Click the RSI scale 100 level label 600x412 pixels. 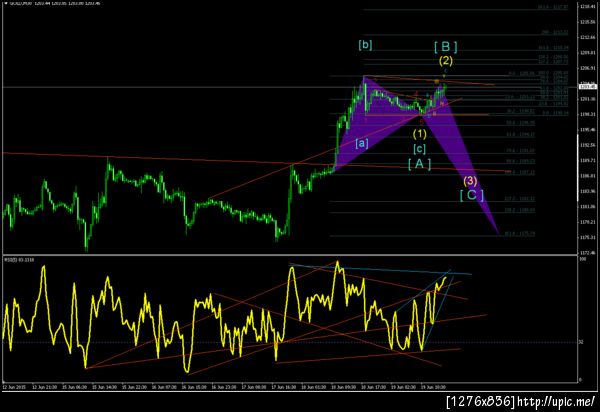pyautogui.click(x=583, y=259)
